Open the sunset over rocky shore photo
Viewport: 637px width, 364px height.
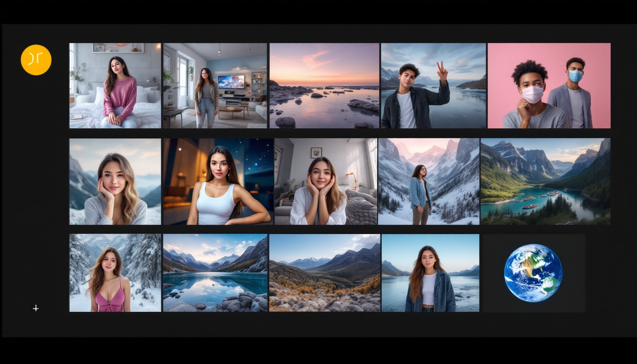tap(325, 85)
